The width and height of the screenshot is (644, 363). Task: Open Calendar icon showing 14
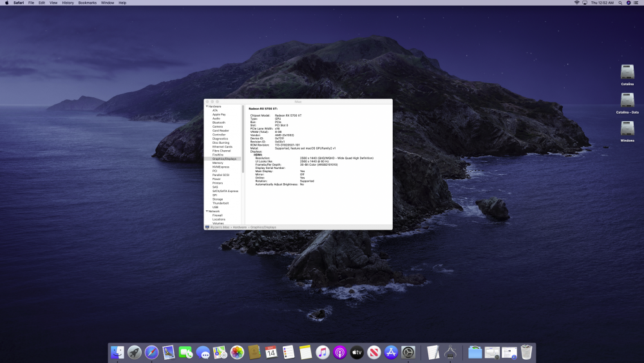[x=271, y=352]
